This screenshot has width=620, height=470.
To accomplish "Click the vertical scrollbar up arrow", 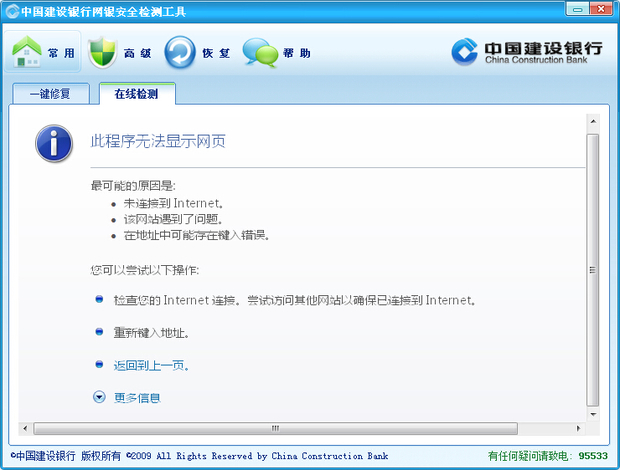I will click(593, 121).
